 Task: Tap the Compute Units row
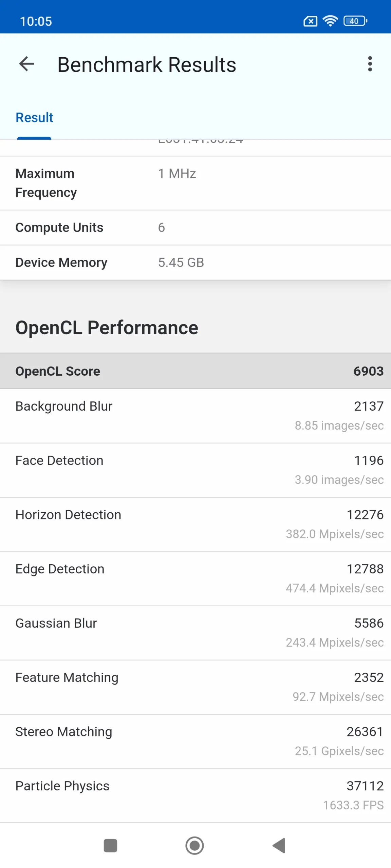click(195, 228)
